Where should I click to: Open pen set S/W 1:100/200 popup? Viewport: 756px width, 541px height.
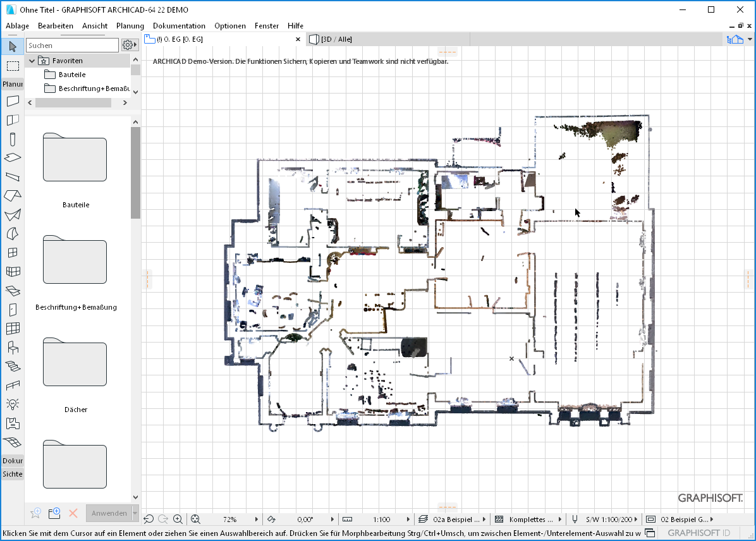click(635, 520)
